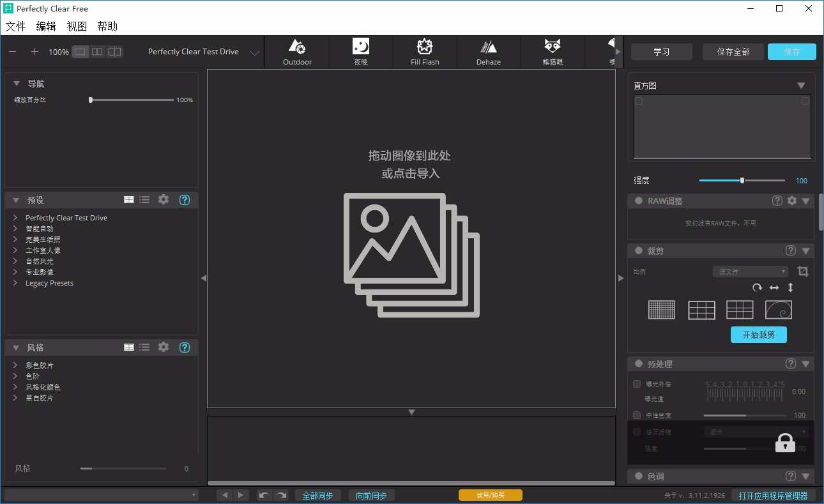Toggle the right histogram clipping checkbox
The height and width of the screenshot is (504, 824).
pyautogui.click(x=805, y=101)
